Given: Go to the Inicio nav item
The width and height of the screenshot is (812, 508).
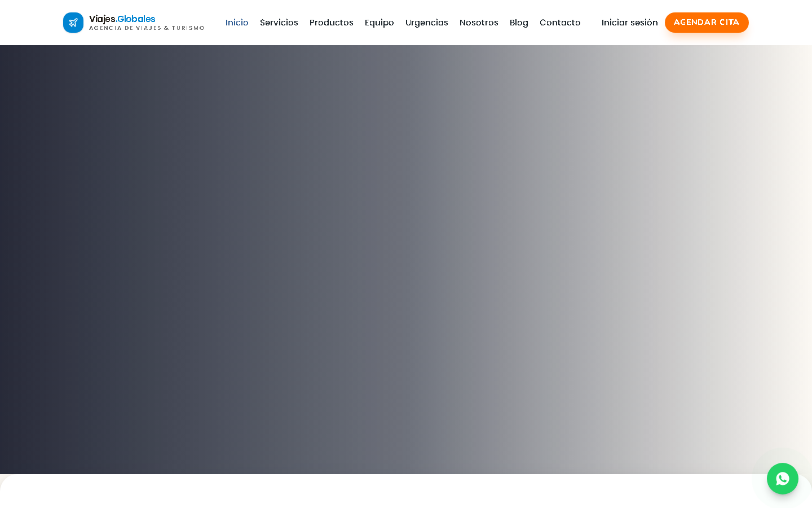Looking at the screenshot, I should point(237,23).
